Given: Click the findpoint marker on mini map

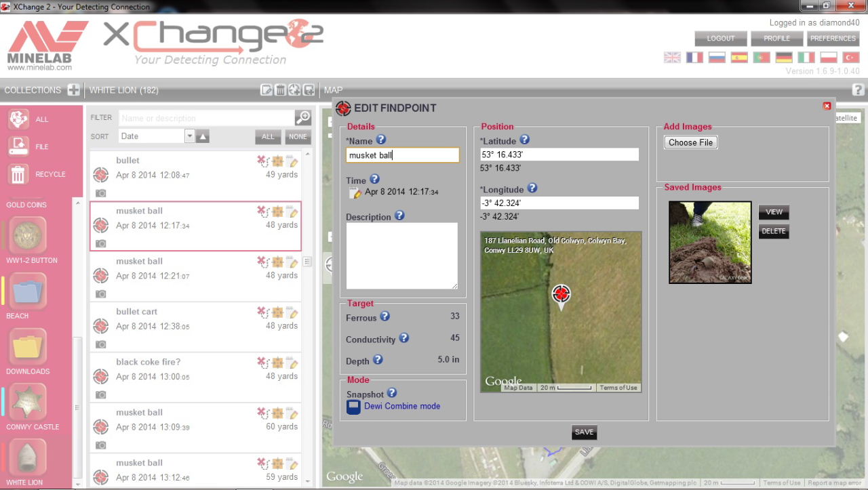Looking at the screenshot, I should [x=561, y=295].
